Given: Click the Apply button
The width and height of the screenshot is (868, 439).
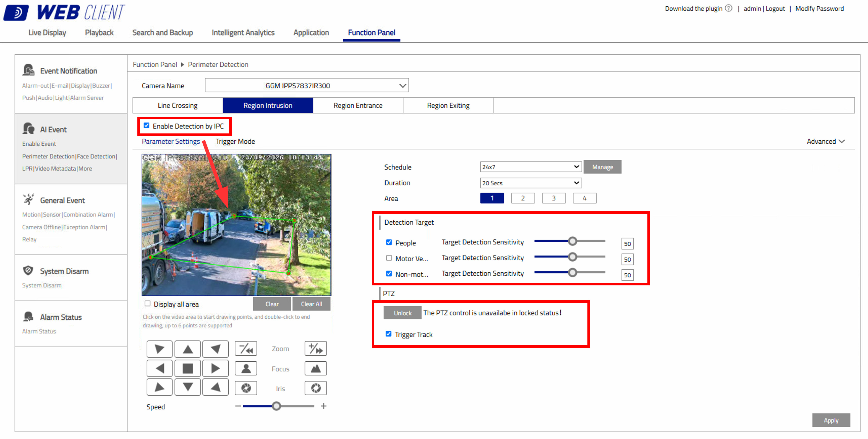Looking at the screenshot, I should [x=831, y=420].
